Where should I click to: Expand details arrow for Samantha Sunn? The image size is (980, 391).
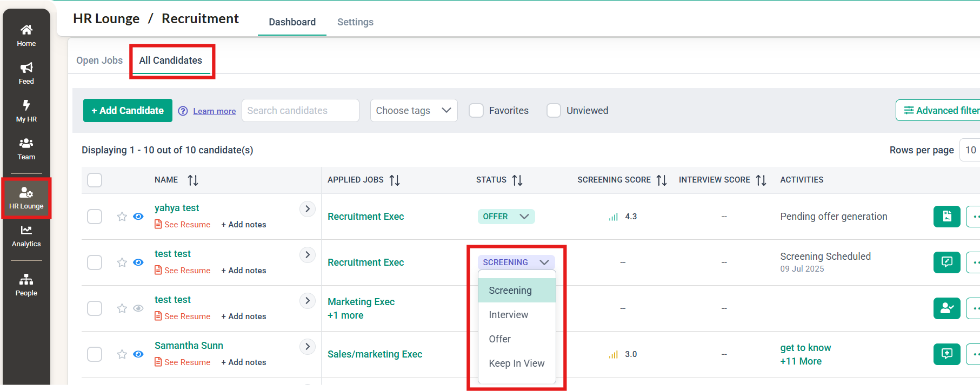click(308, 346)
